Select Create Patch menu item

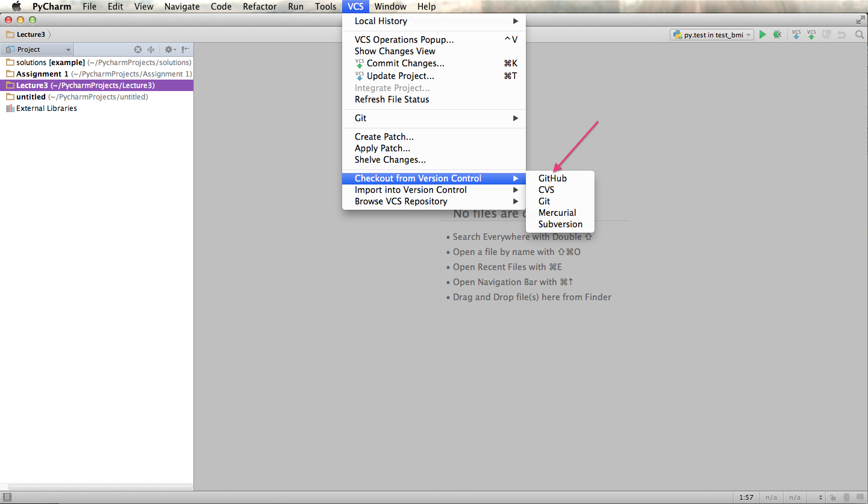coord(434,137)
